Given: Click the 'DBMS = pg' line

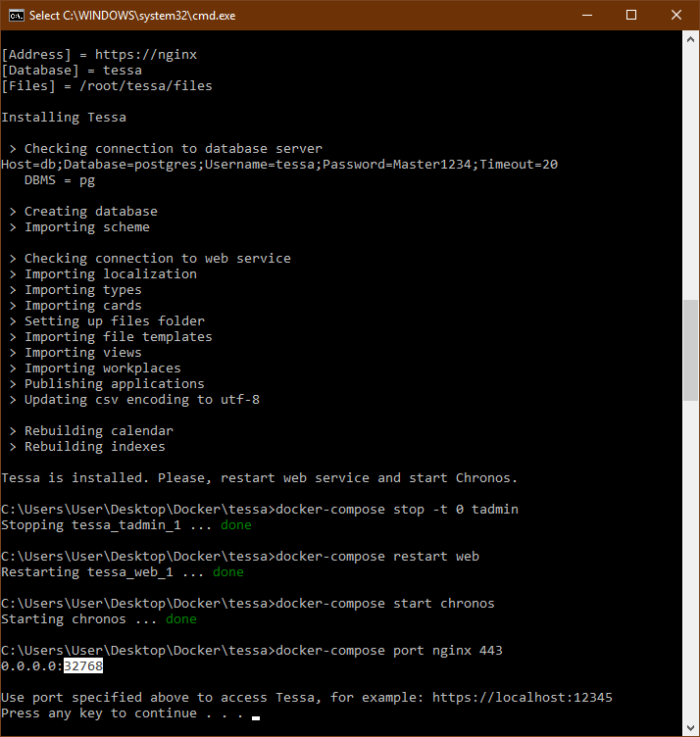Looking at the screenshot, I should pyautogui.click(x=60, y=180).
